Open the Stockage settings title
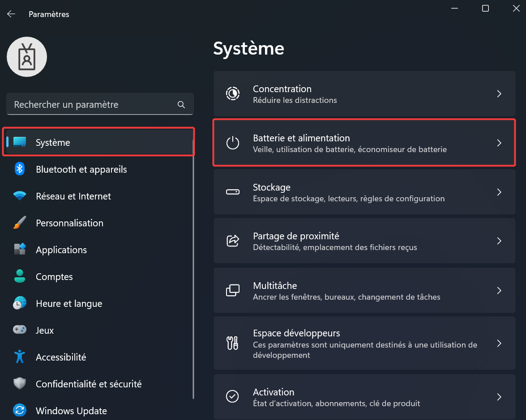 pos(272,187)
